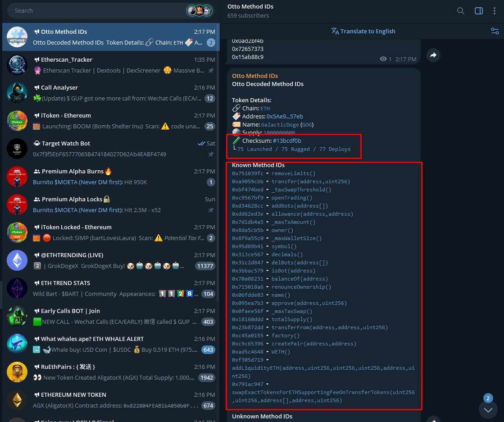The height and width of the screenshot is (422, 504).
Task: Click the Call Analyser hooded avatar
Action: tap(17, 93)
